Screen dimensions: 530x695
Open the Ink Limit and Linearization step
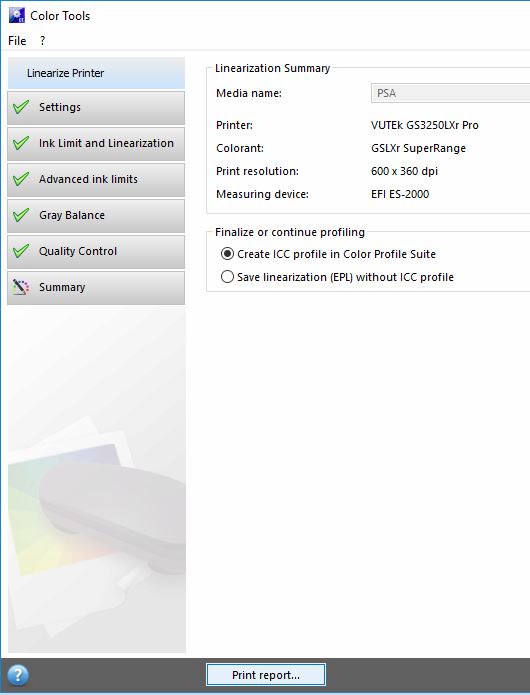pos(96,144)
